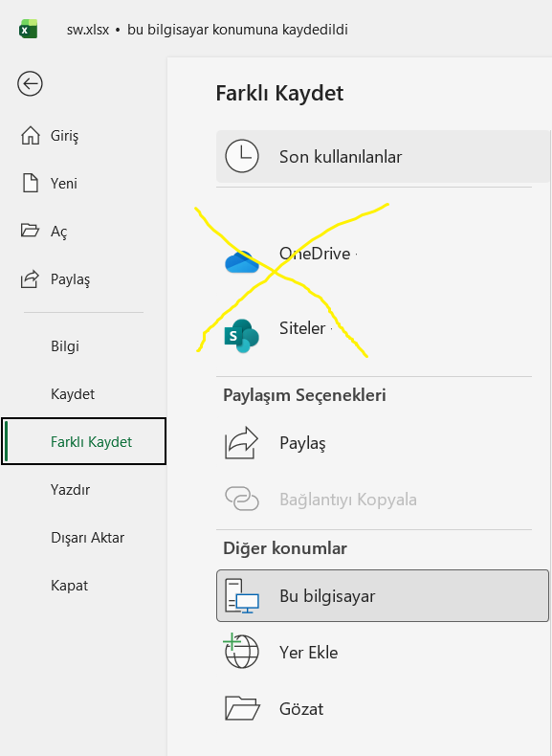This screenshot has width=552, height=756.
Task: Click share icon beside sidebar Paylaş
Action: [30, 278]
